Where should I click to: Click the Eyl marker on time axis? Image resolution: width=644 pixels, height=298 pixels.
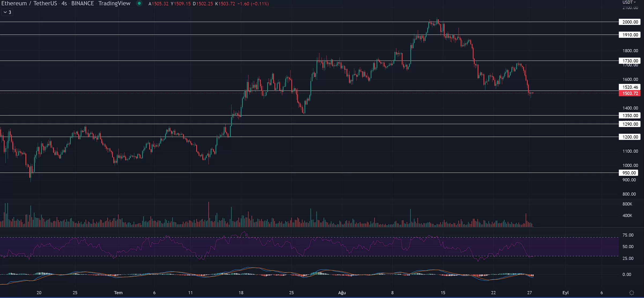pyautogui.click(x=565, y=293)
